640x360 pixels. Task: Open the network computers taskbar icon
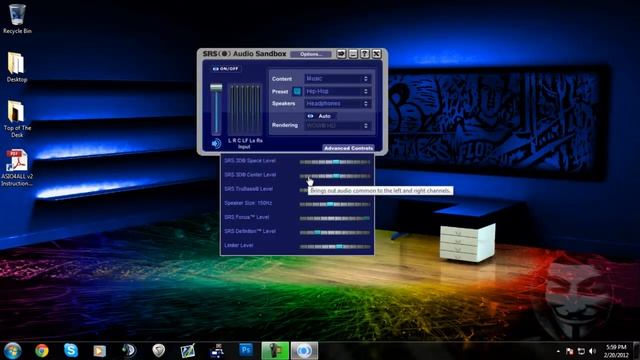[x=217, y=351]
